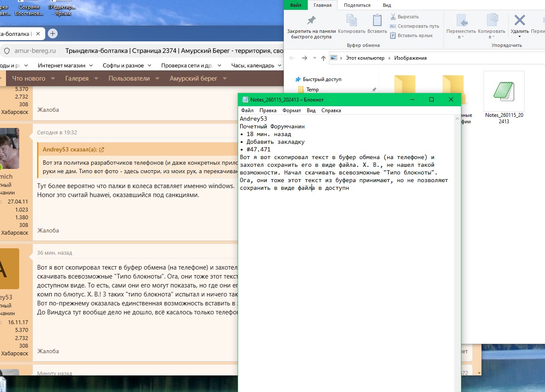The width and height of the screenshot is (545, 392).
Task: Click Pin to Quick Access icon
Action: (311, 20)
